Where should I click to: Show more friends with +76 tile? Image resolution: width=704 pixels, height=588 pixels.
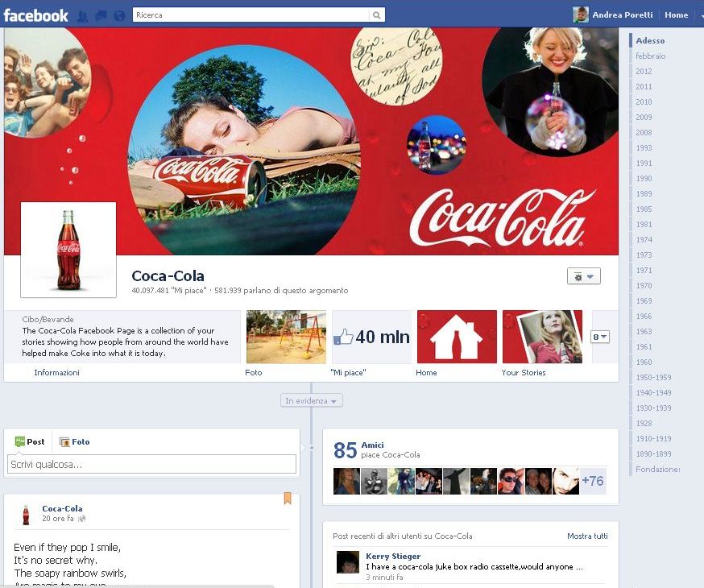pos(593,481)
